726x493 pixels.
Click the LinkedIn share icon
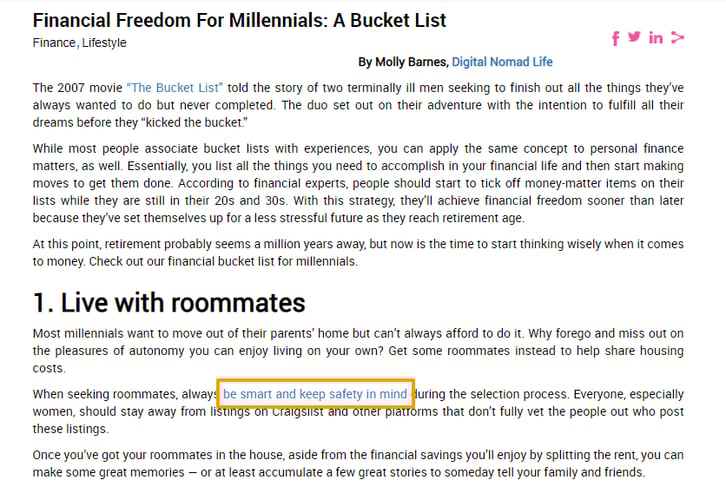coord(656,37)
